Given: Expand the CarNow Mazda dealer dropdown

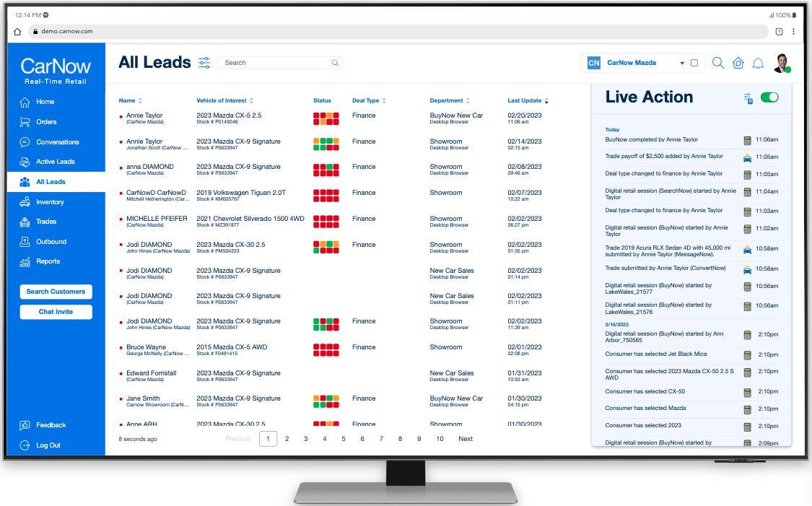Looking at the screenshot, I should pos(682,64).
